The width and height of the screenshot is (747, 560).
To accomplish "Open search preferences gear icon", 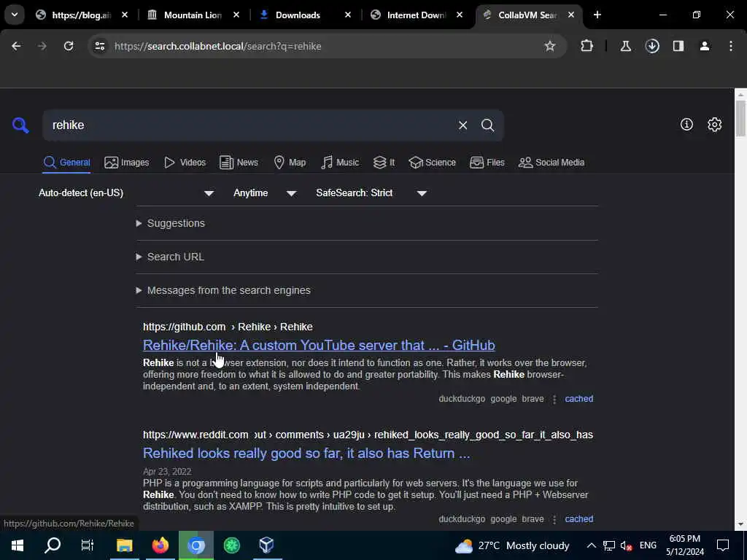I will click(x=715, y=124).
